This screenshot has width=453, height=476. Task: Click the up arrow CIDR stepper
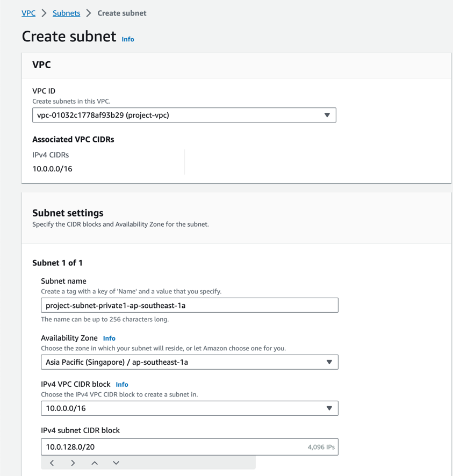tap(95, 463)
